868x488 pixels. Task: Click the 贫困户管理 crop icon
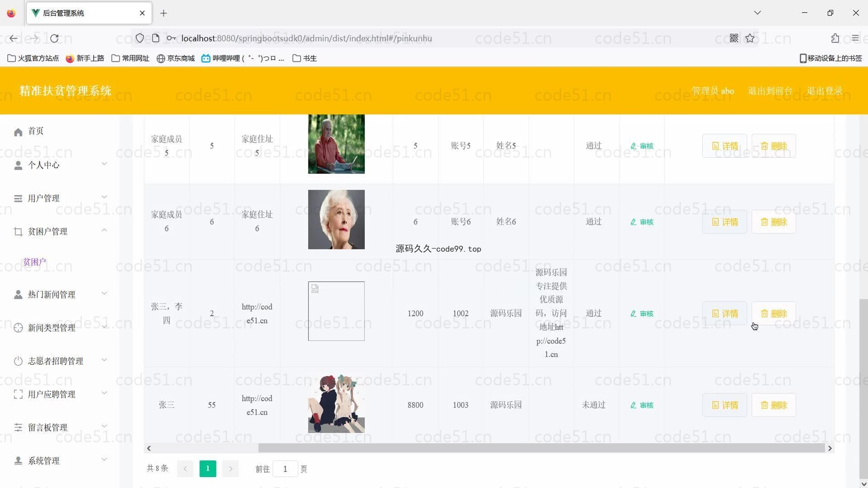pyautogui.click(x=18, y=232)
